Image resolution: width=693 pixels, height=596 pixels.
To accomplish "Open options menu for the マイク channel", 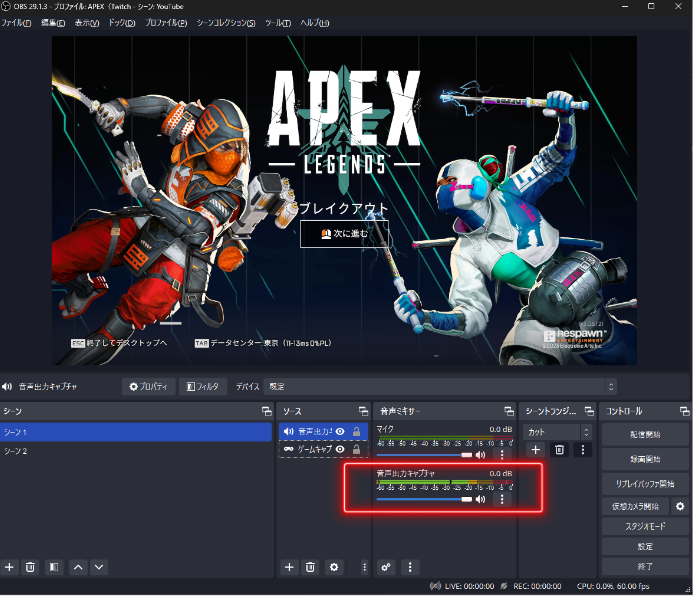I will [502, 455].
